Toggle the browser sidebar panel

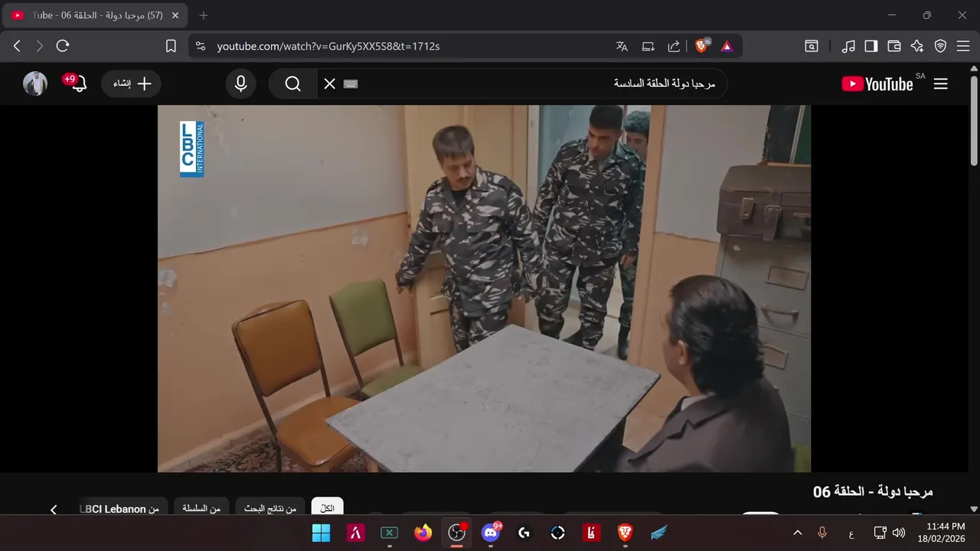pos(871,46)
